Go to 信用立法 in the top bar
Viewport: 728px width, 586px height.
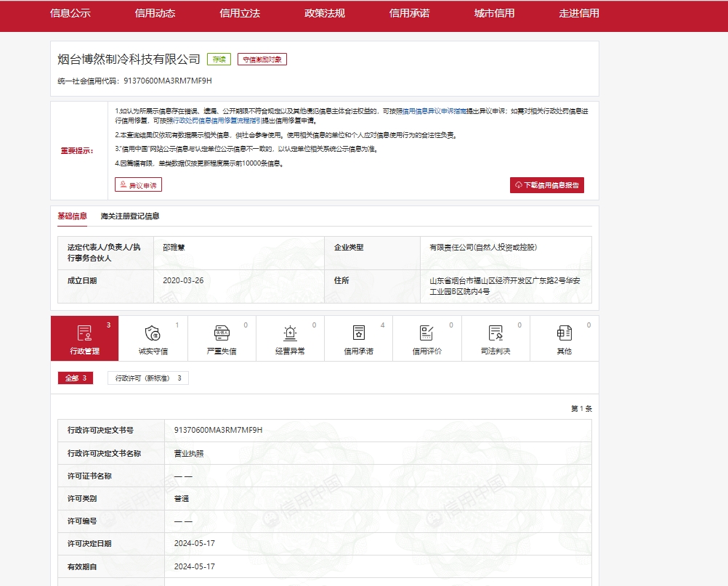[x=240, y=14]
